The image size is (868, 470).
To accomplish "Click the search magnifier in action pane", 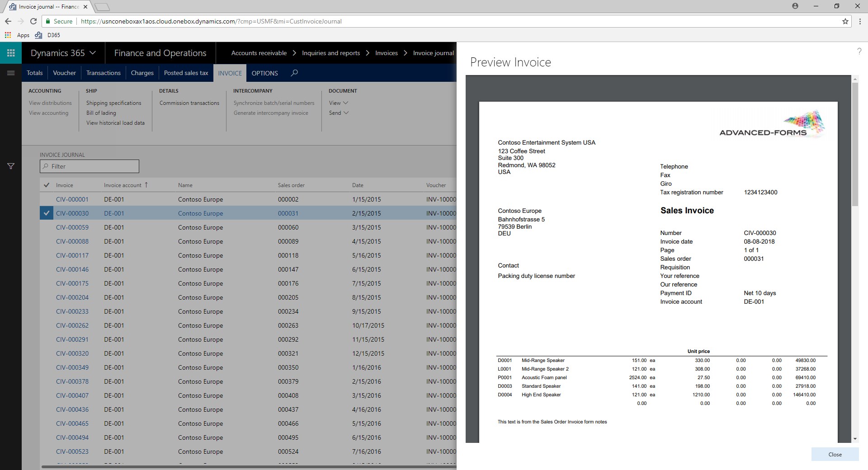I will pos(294,73).
